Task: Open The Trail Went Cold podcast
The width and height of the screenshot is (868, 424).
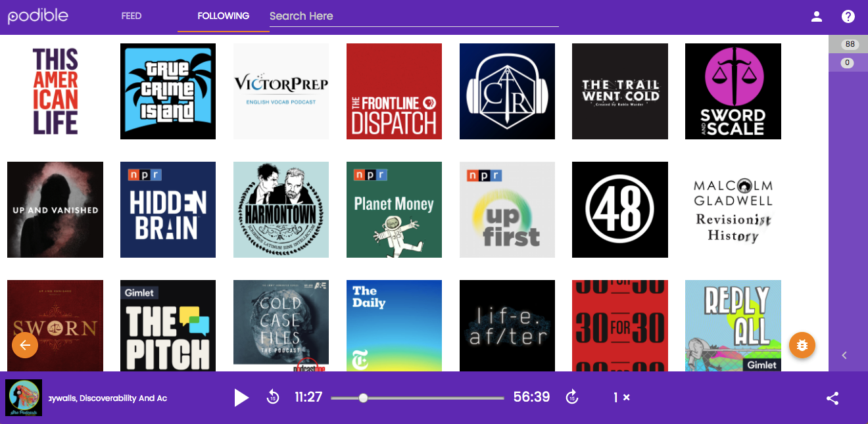Action: click(620, 91)
